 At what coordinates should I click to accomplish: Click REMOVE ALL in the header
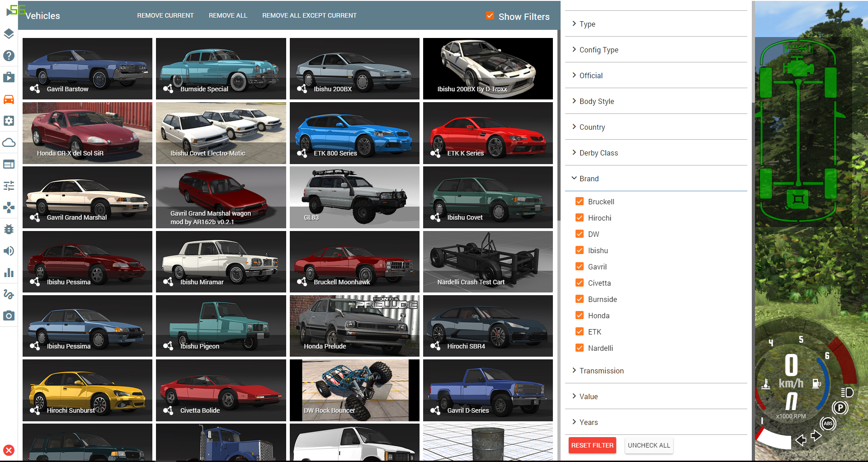tap(228, 15)
